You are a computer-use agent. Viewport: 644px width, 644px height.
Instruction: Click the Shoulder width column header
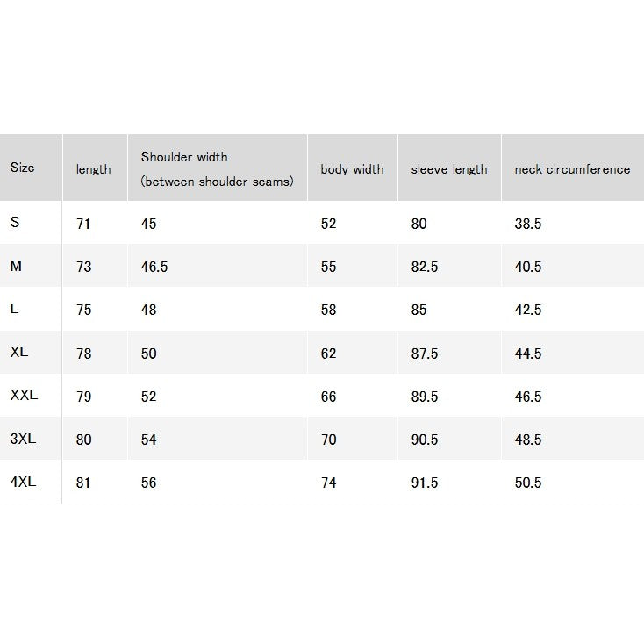tap(217, 168)
